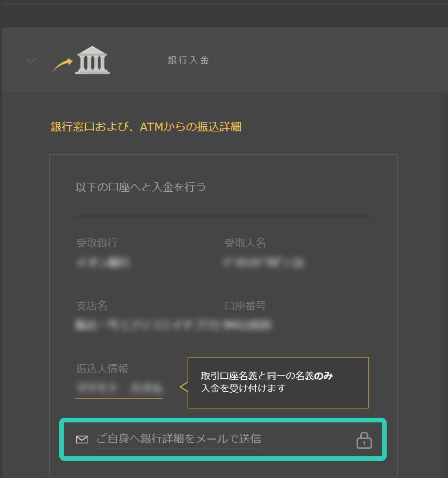Click the blurred 振込人情報 value field
Viewport: 448px width, 478px height.
pyautogui.click(x=119, y=388)
